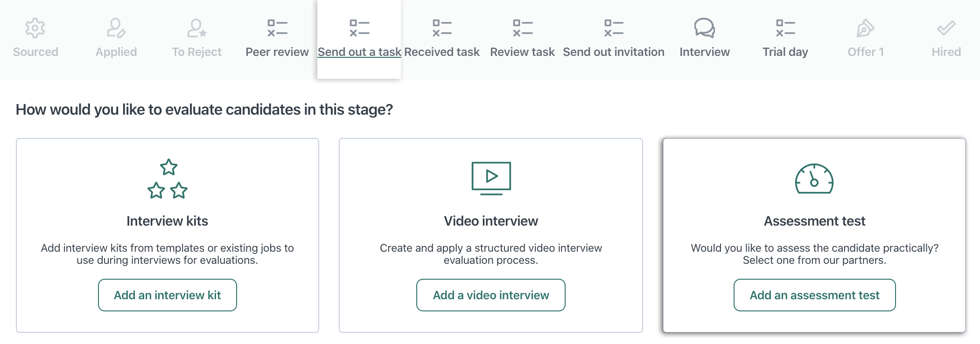The width and height of the screenshot is (980, 344).
Task: Switch to the To Reject stage
Action: pyautogui.click(x=196, y=52)
